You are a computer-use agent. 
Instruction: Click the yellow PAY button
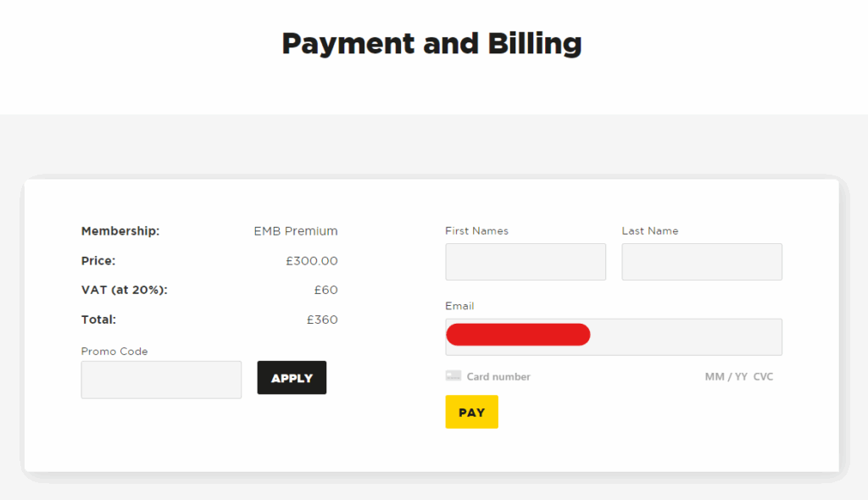pyautogui.click(x=471, y=412)
